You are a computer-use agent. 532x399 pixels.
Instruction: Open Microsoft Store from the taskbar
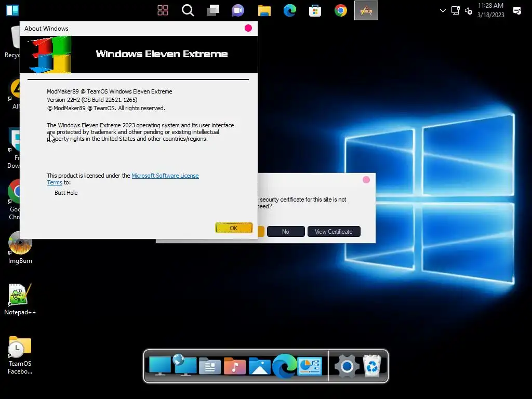pos(315,10)
